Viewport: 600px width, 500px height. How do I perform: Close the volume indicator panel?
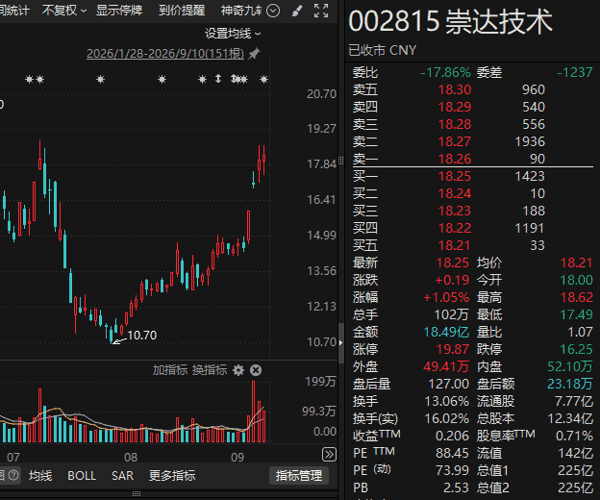pyautogui.click(x=256, y=370)
